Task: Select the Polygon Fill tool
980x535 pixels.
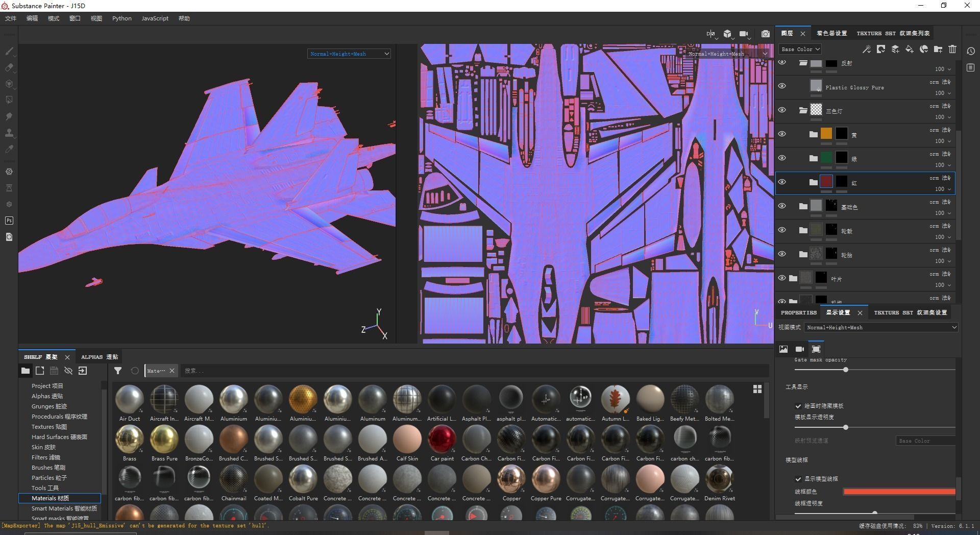Action: point(9,100)
